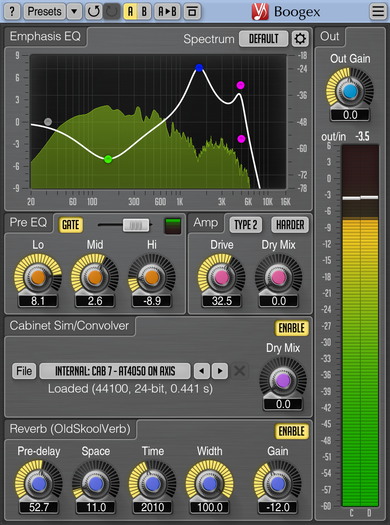Click the Width 100.0 value field
This screenshot has height=525, width=390.
[210, 507]
